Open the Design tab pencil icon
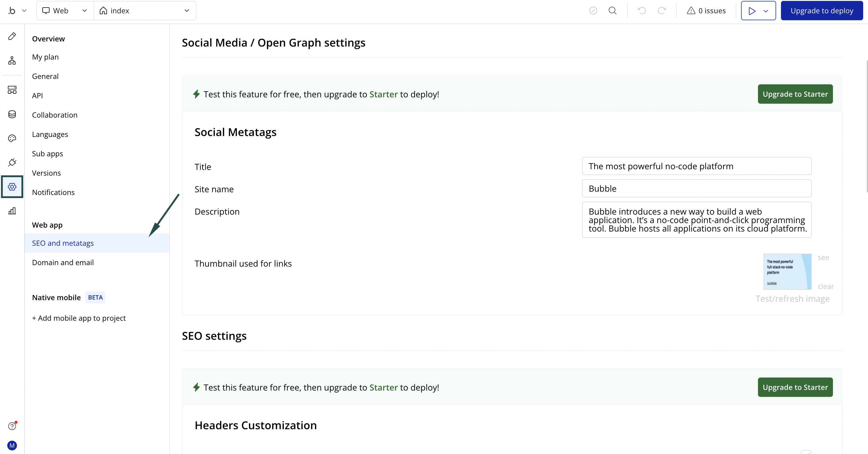This screenshot has height=454, width=868. click(12, 36)
